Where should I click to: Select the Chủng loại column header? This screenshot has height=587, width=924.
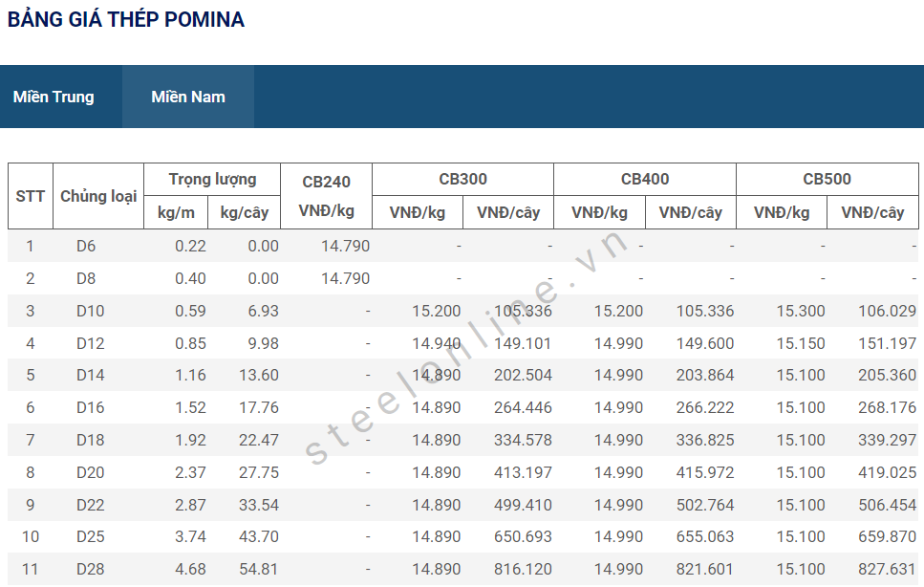click(98, 196)
